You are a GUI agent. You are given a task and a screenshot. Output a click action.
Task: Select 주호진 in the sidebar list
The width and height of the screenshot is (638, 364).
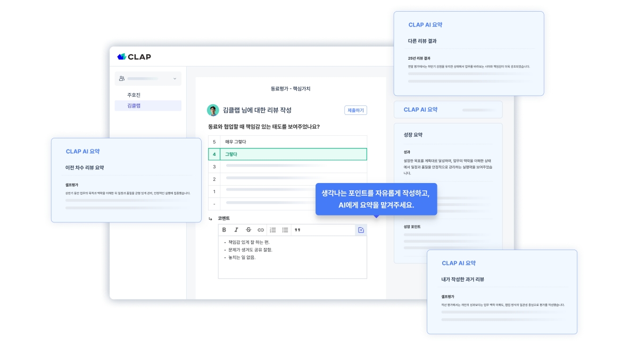[x=134, y=95]
